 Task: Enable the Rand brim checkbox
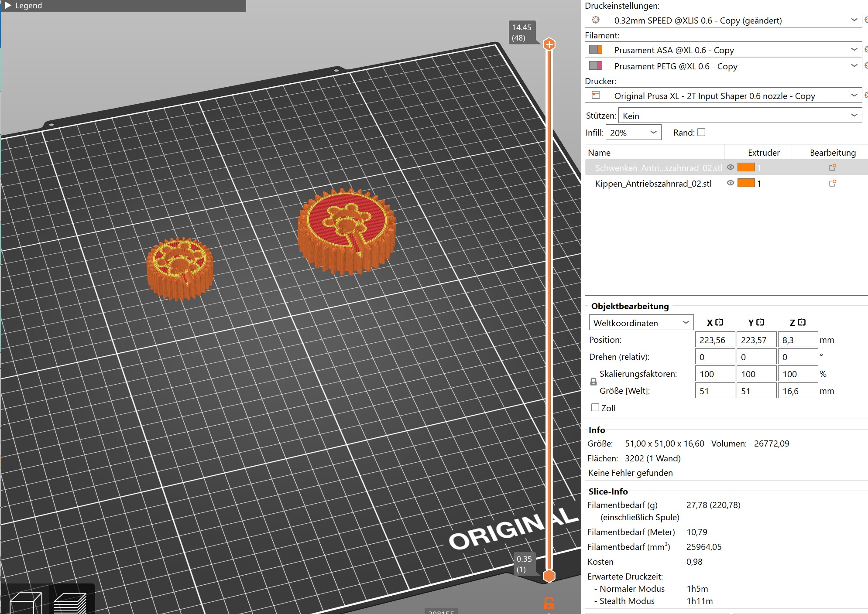tap(701, 132)
